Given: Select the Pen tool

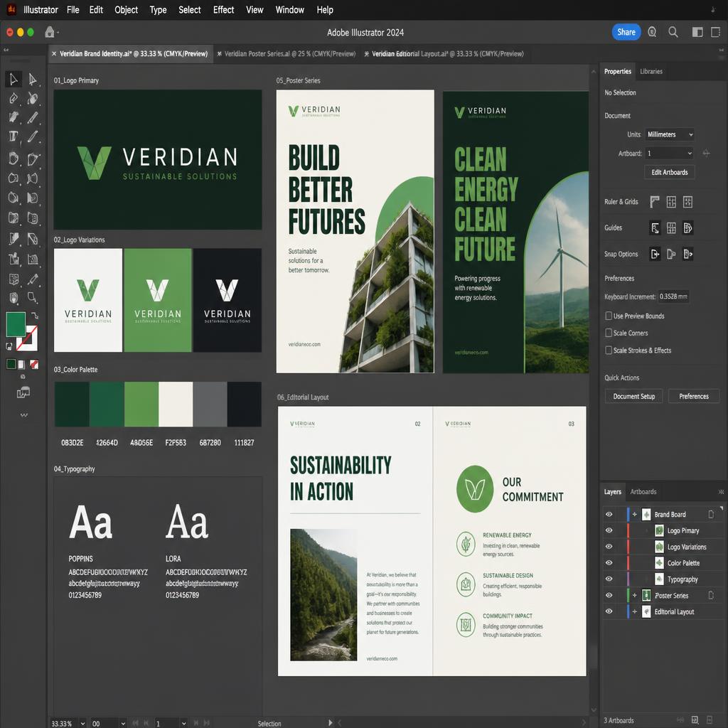Looking at the screenshot, I should pos(14,98).
